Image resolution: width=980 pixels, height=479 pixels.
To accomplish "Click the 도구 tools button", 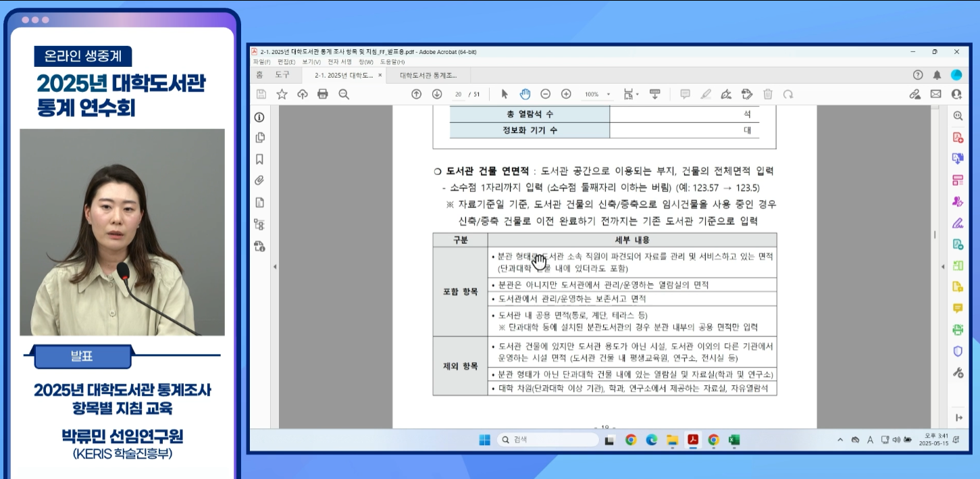I will pos(282,75).
